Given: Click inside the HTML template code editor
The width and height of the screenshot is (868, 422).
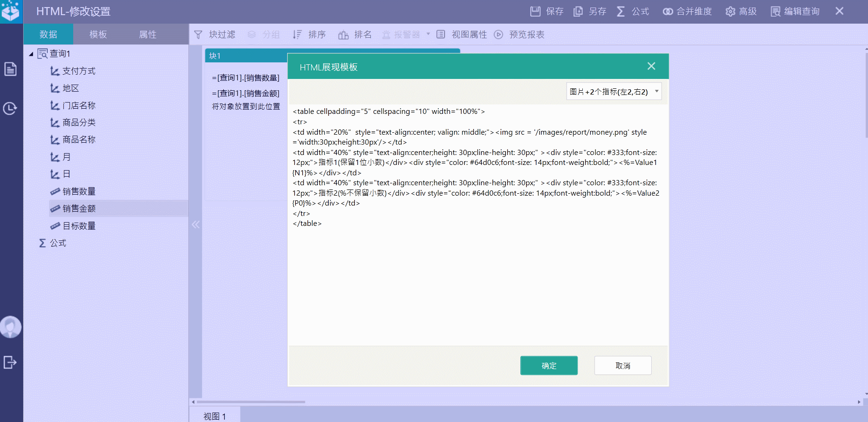Looking at the screenshot, I should pyautogui.click(x=478, y=225).
